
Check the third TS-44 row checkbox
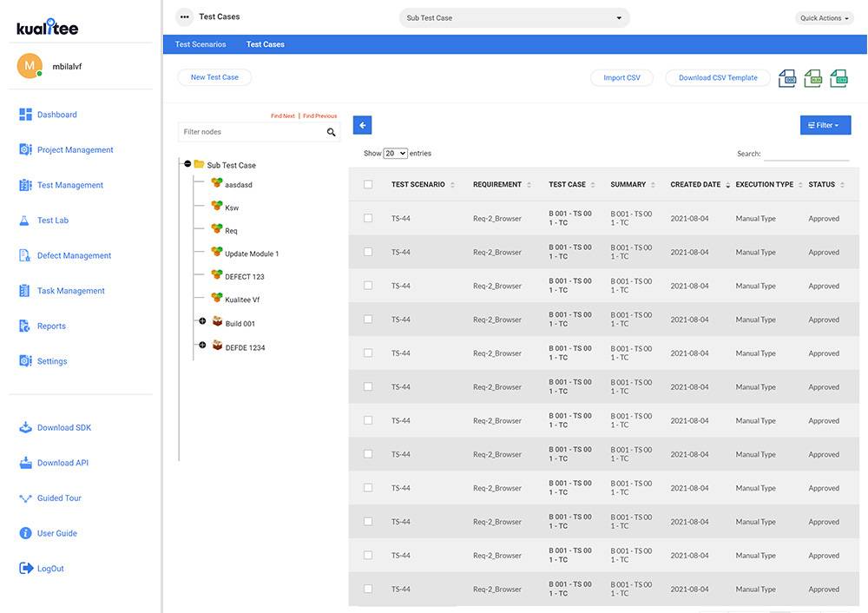(x=368, y=286)
